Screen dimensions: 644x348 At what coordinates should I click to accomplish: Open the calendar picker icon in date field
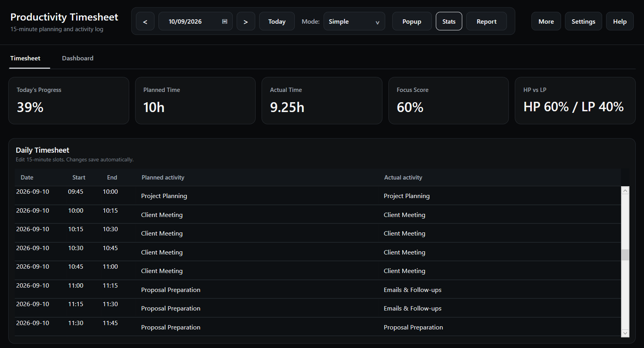(x=224, y=21)
